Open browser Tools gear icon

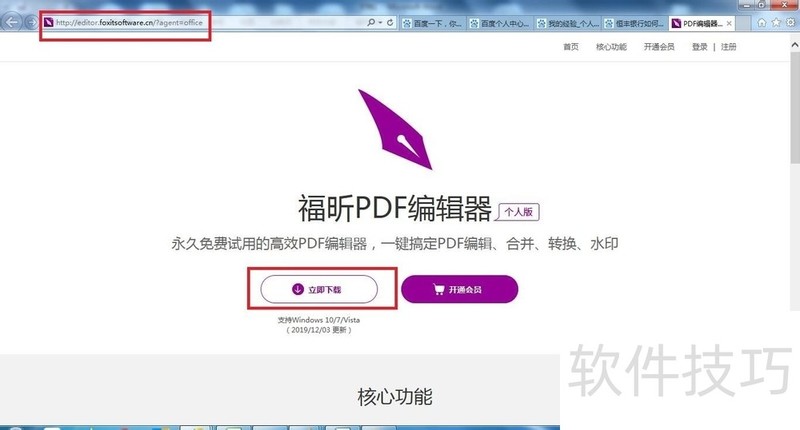coord(790,22)
